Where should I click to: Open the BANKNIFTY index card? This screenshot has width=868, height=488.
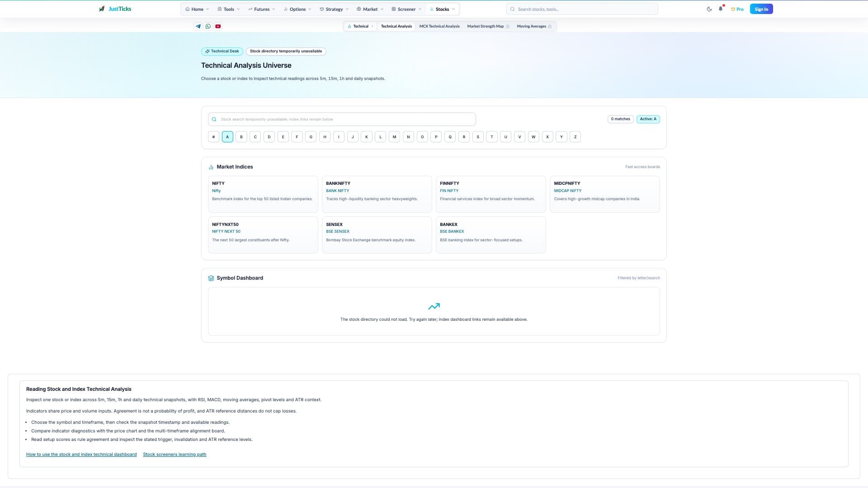377,194
